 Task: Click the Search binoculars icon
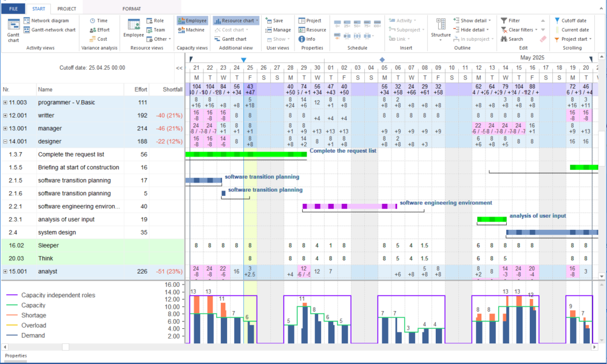point(504,39)
